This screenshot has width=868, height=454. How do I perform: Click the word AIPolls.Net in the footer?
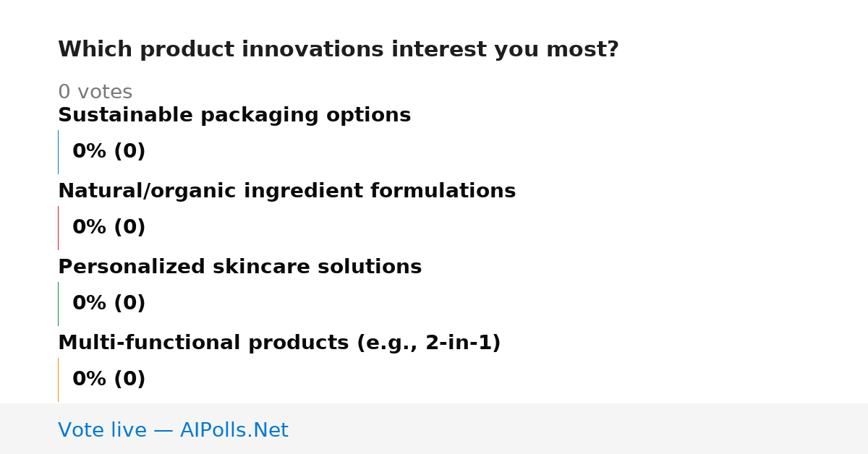click(234, 430)
